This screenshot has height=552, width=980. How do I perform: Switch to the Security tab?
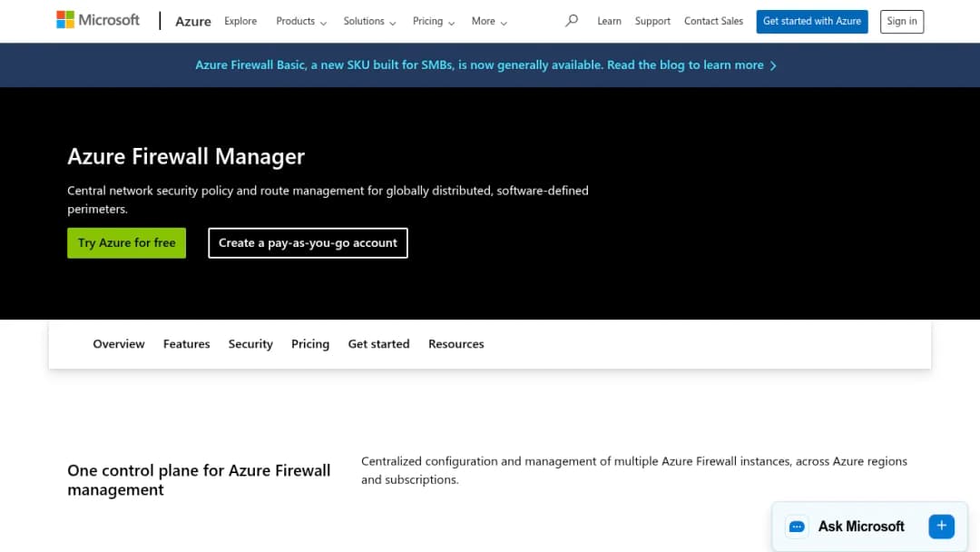[250, 344]
